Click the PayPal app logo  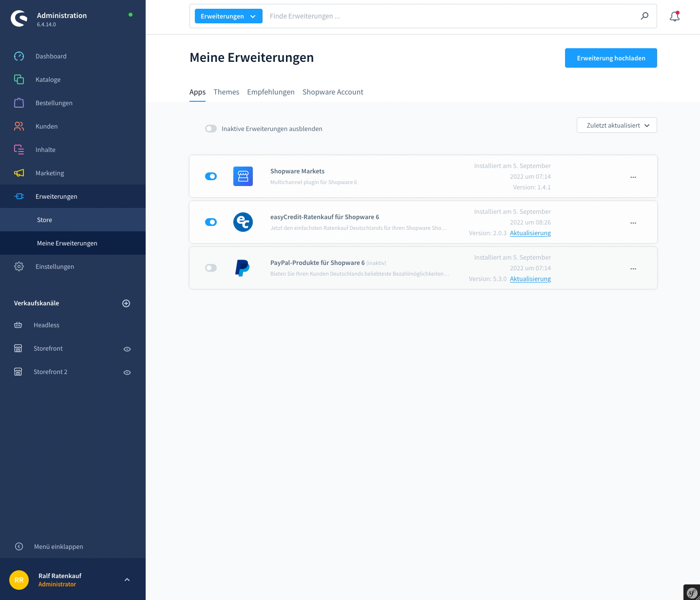tap(243, 268)
